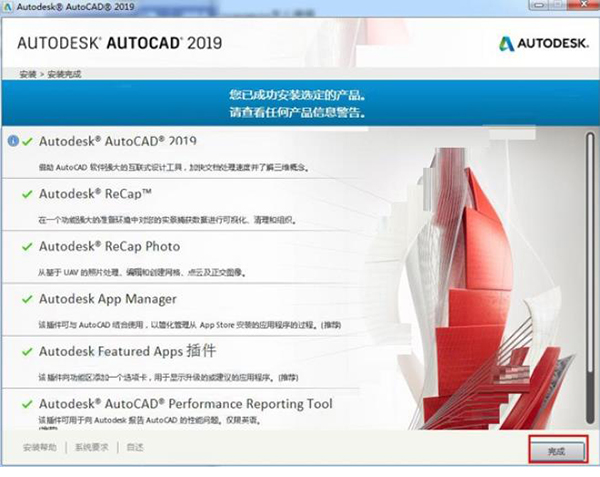600x477 pixels.
Task: Minimize the AutoCAD 2019 installer window
Action: (540, 5)
